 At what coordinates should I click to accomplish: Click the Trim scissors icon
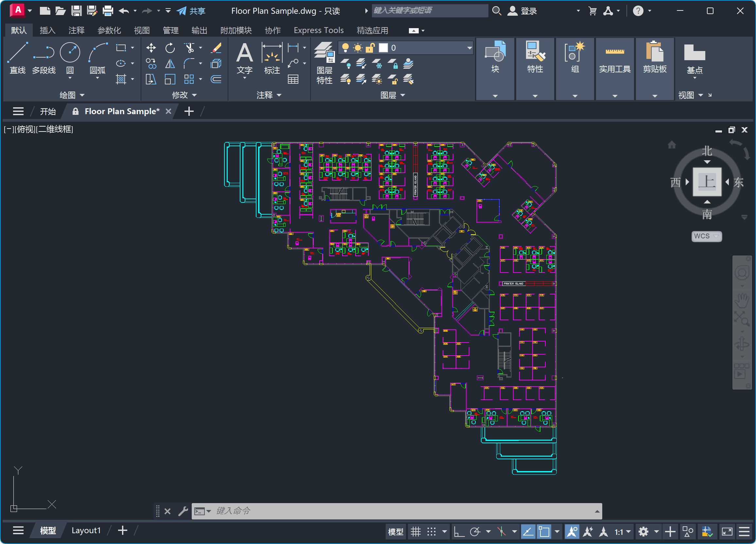click(x=189, y=48)
